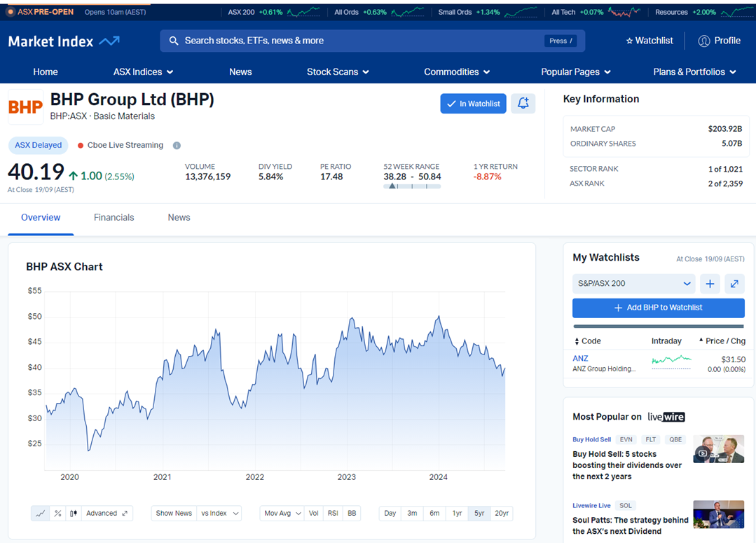The width and height of the screenshot is (756, 543).
Task: Select the line chart type icon
Action: click(41, 514)
